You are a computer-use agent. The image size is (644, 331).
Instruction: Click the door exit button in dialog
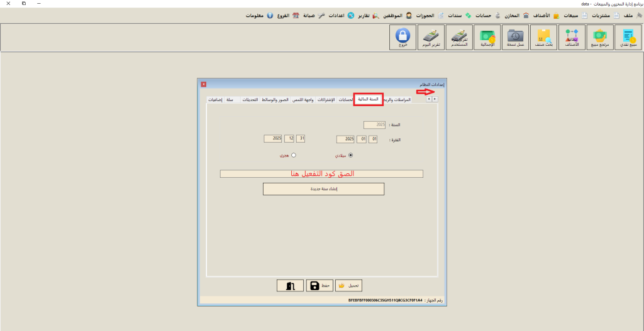coord(290,286)
